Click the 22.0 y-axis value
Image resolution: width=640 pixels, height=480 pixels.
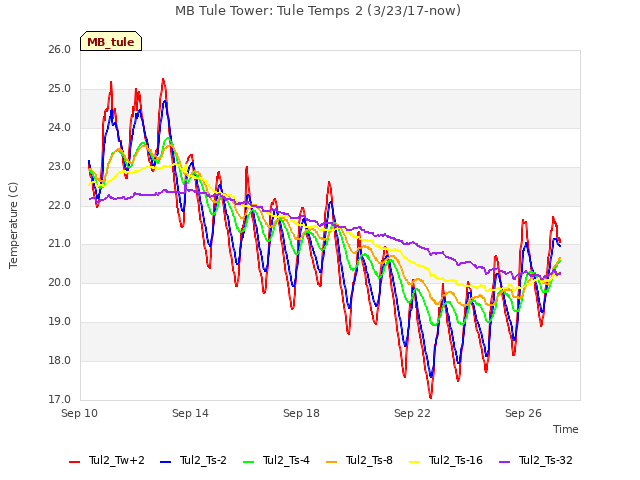tap(60, 205)
